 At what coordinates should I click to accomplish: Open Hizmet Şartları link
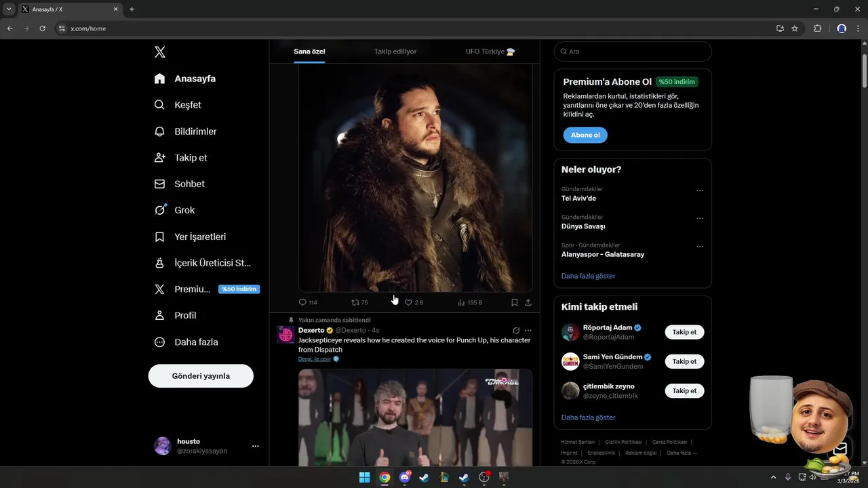578,442
